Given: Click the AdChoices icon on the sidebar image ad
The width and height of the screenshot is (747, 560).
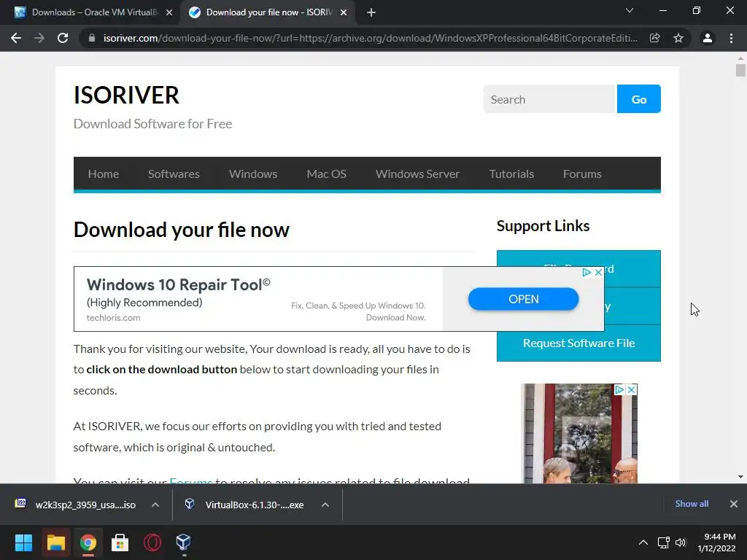Looking at the screenshot, I should pyautogui.click(x=619, y=389).
